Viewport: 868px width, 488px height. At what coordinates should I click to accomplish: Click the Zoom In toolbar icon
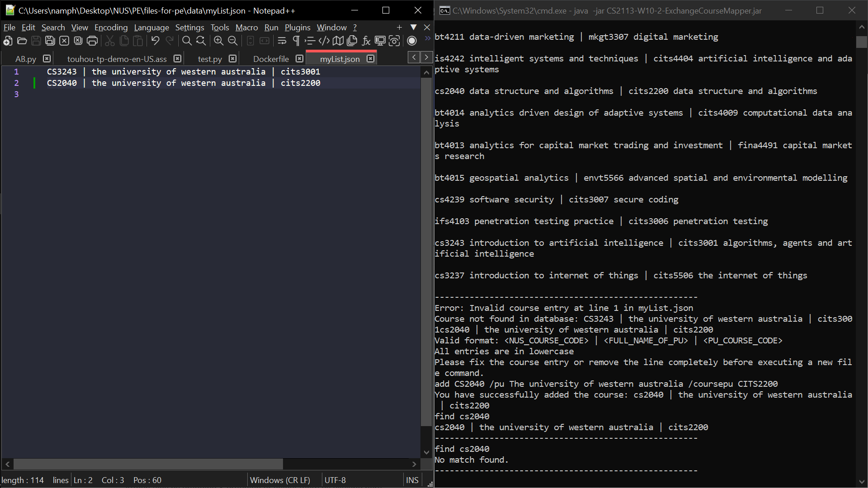[x=218, y=41]
